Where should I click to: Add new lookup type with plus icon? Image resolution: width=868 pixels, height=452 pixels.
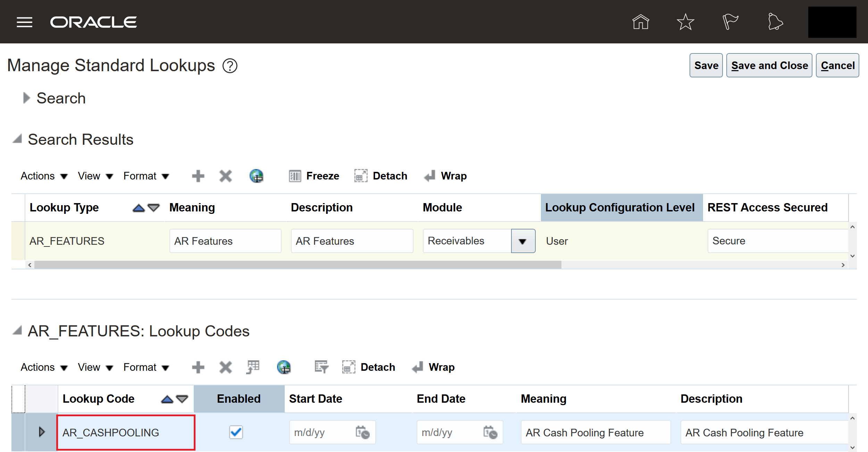click(x=198, y=176)
